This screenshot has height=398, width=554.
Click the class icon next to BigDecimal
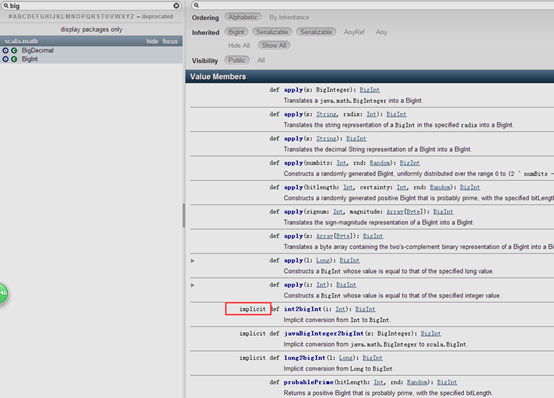pos(14,51)
